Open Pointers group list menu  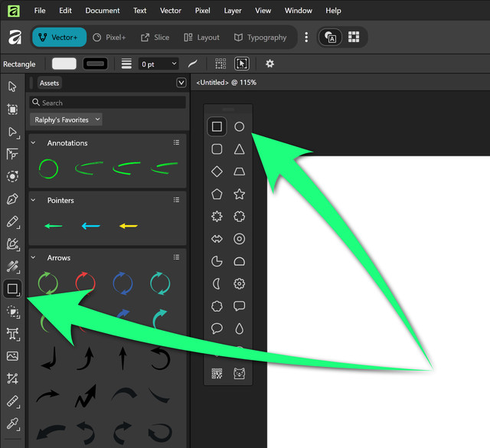(x=176, y=200)
